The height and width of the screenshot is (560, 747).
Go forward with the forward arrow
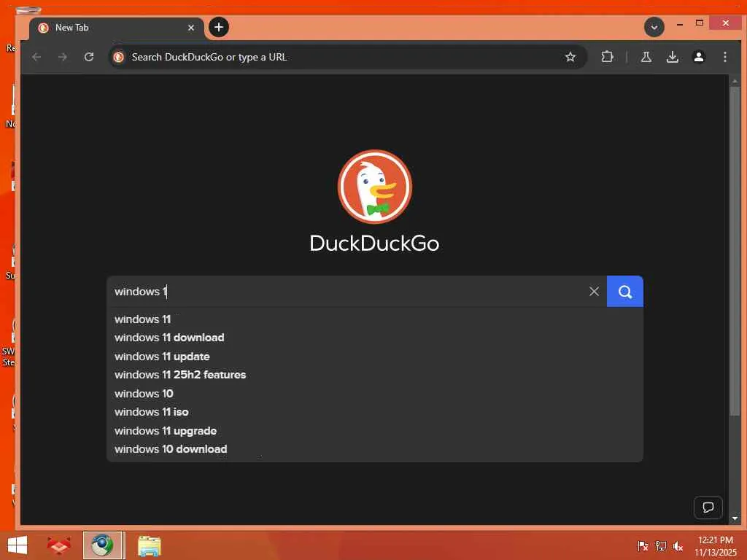(x=63, y=57)
